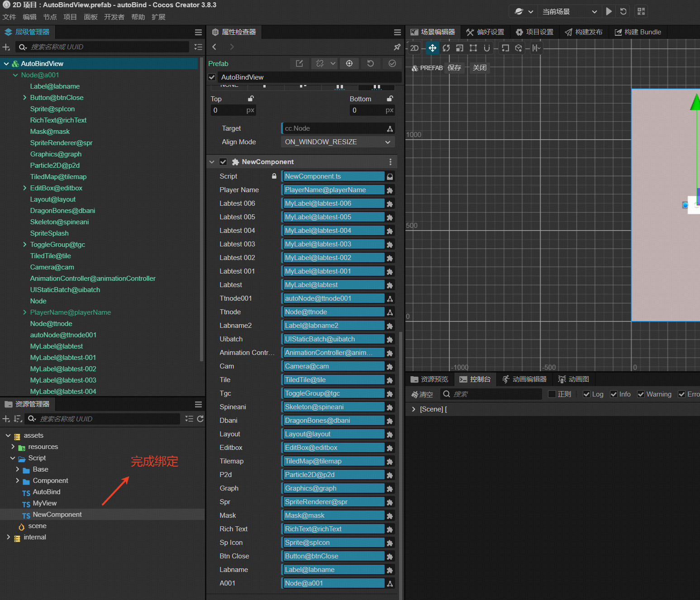Image resolution: width=700 pixels, height=600 pixels.
Task: Open the 项目 menu in menu bar
Action: tap(70, 17)
